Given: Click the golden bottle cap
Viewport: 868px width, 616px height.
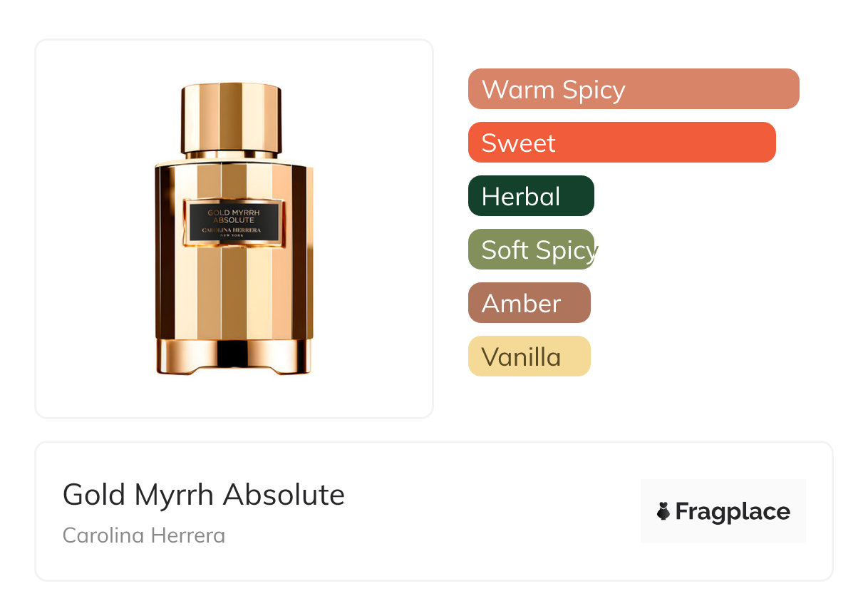Looking at the screenshot, I should pyautogui.click(x=231, y=119).
